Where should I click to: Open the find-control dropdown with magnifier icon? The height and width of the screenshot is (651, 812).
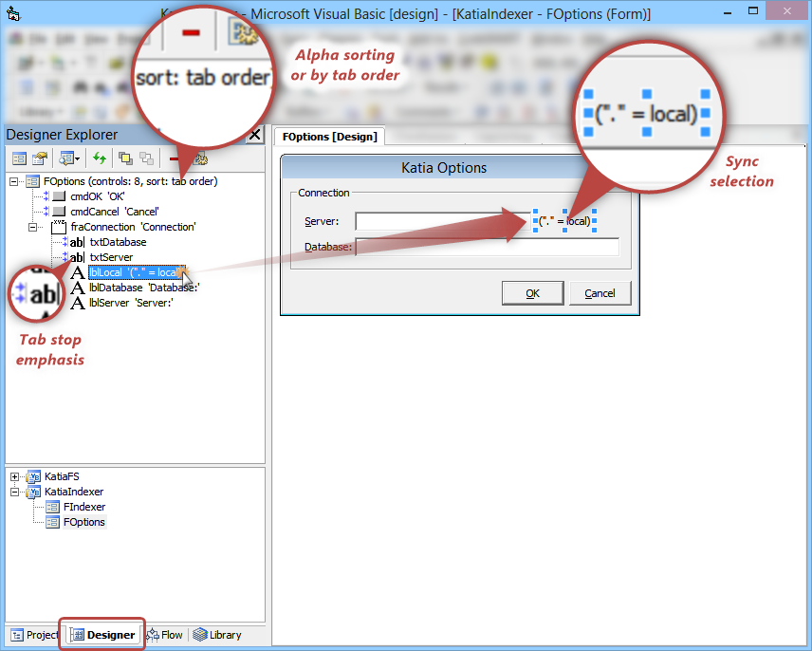pyautogui.click(x=69, y=158)
